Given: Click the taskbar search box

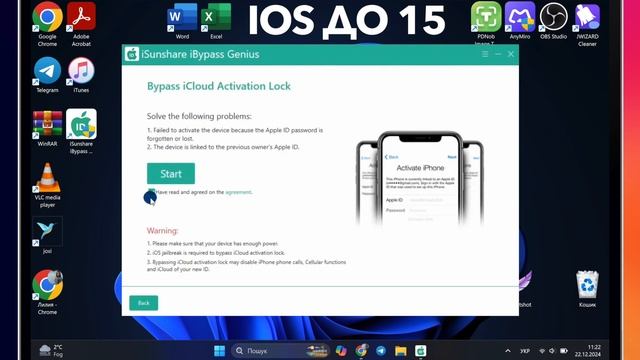Looking at the screenshot, I should [x=280, y=351].
